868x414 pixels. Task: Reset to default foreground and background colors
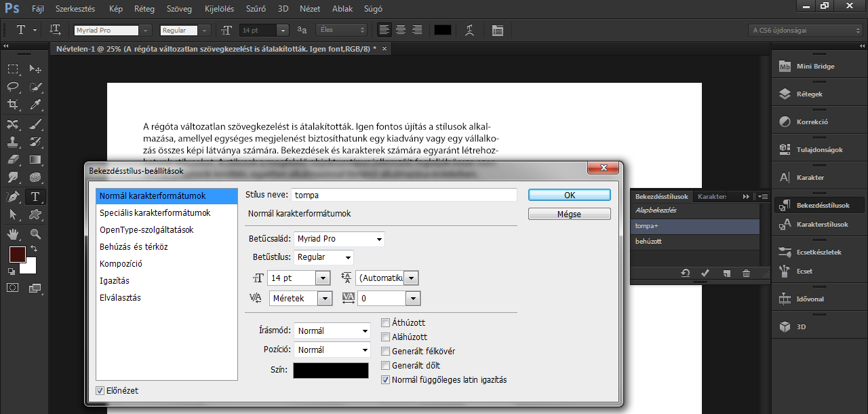11,271
